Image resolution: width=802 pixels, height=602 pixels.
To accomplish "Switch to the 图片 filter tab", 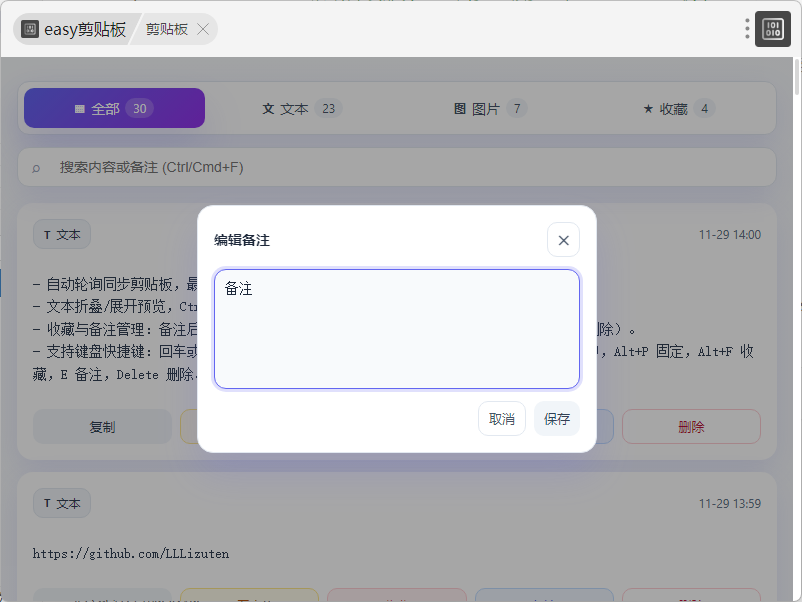I will (489, 108).
